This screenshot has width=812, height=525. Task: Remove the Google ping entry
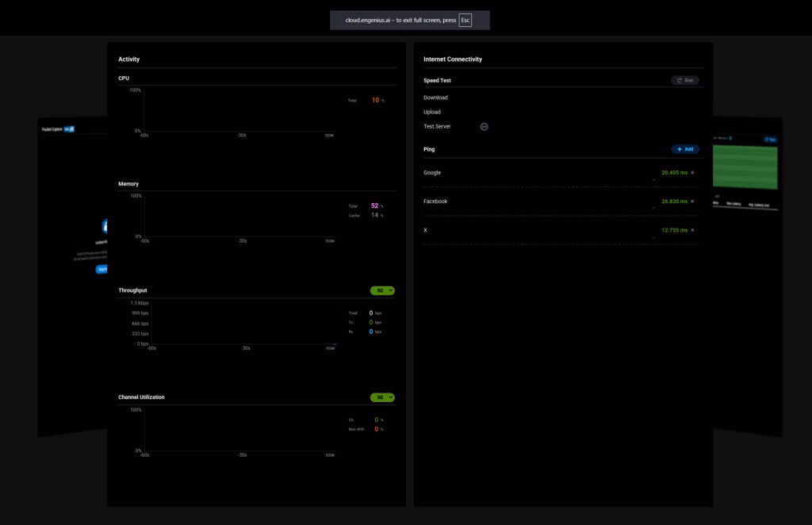pos(692,173)
